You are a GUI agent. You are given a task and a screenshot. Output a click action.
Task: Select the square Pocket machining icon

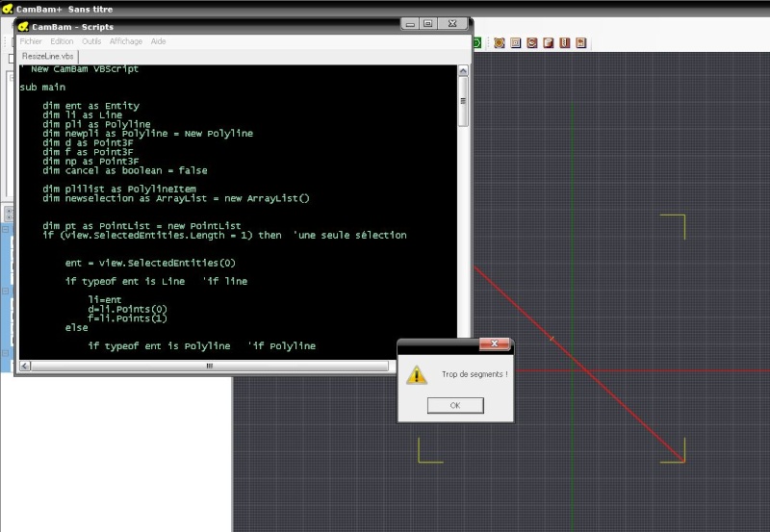pyautogui.click(x=516, y=42)
